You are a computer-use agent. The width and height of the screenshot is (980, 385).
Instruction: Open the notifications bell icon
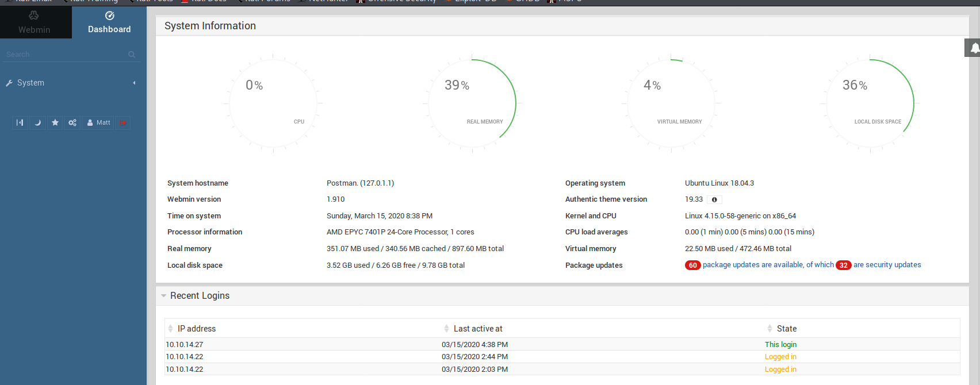[974, 48]
